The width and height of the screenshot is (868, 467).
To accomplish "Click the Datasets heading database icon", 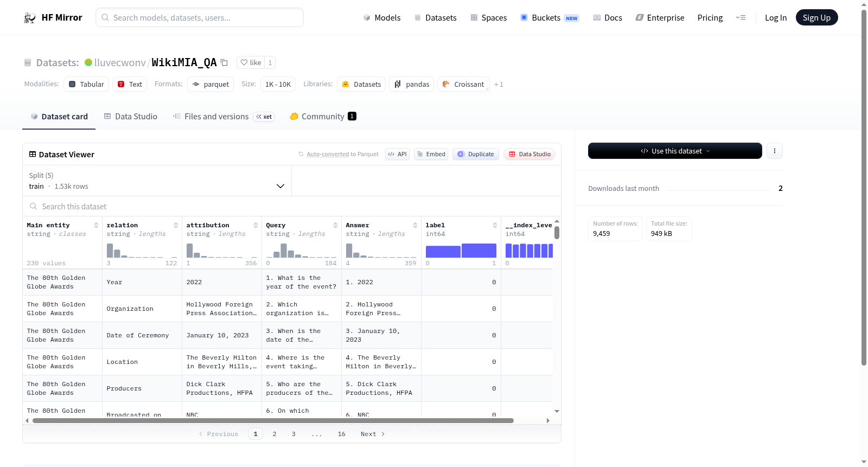I will (28, 63).
